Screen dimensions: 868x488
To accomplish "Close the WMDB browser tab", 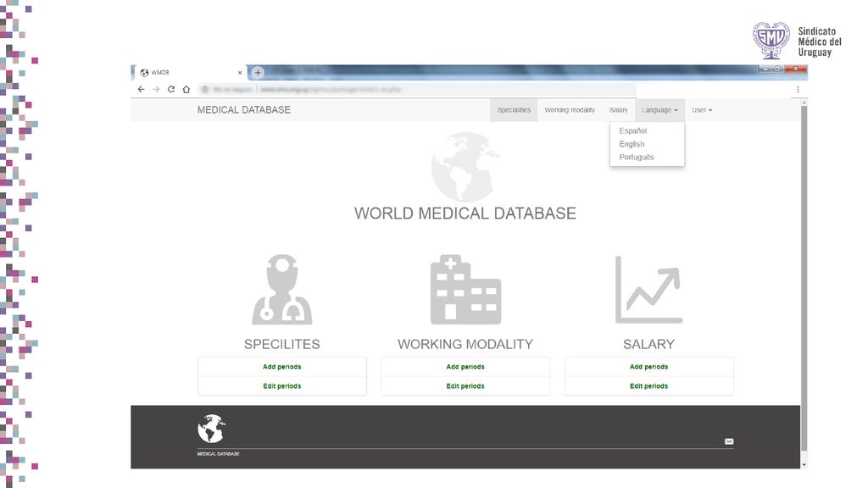I will pos(240,73).
